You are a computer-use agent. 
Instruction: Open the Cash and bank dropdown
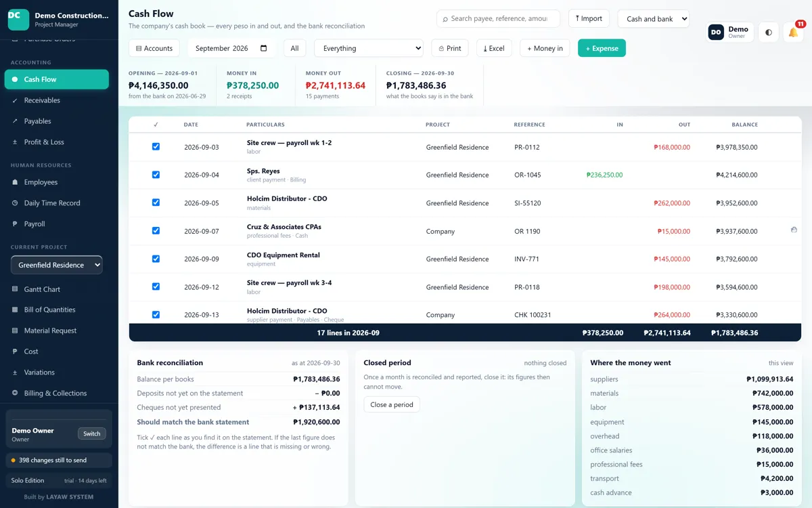pyautogui.click(x=652, y=19)
